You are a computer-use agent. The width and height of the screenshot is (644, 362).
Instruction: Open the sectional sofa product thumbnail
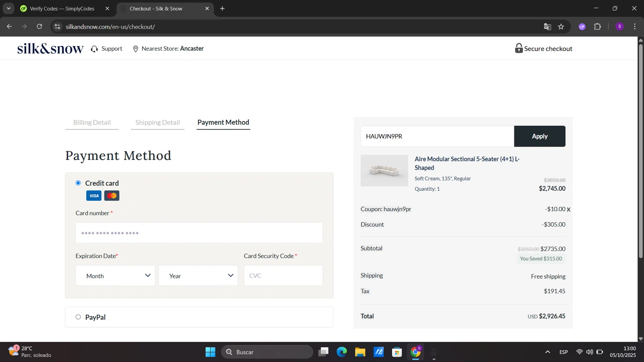tap(384, 170)
